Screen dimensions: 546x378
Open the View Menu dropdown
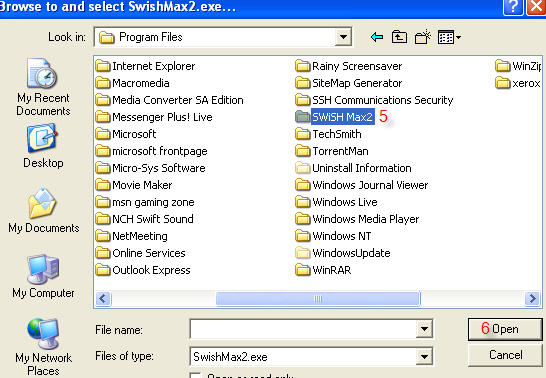[x=449, y=37]
